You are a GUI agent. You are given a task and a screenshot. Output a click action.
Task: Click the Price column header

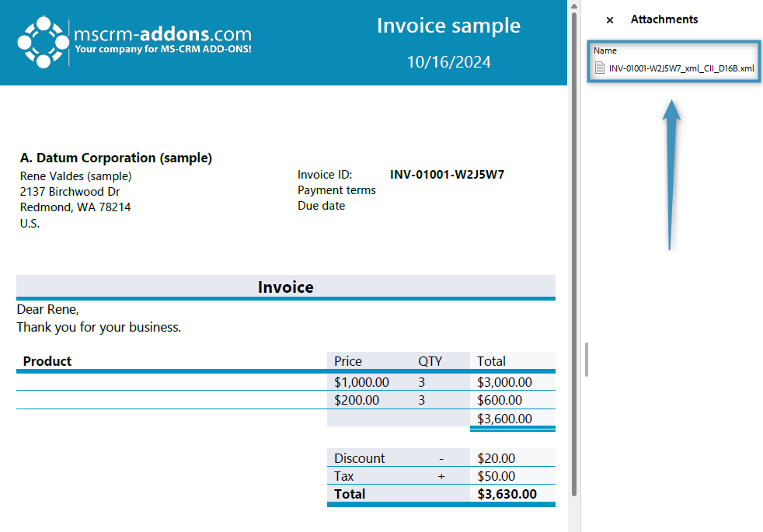tap(348, 361)
